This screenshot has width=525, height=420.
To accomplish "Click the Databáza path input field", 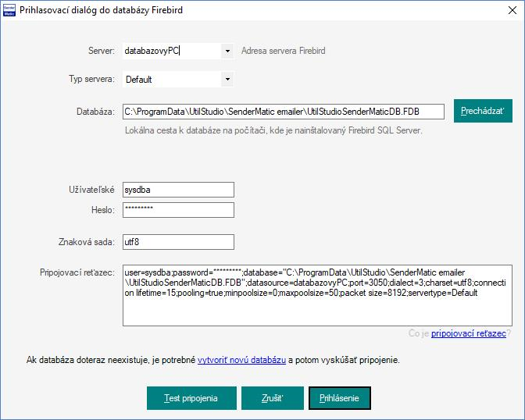I will [284, 112].
